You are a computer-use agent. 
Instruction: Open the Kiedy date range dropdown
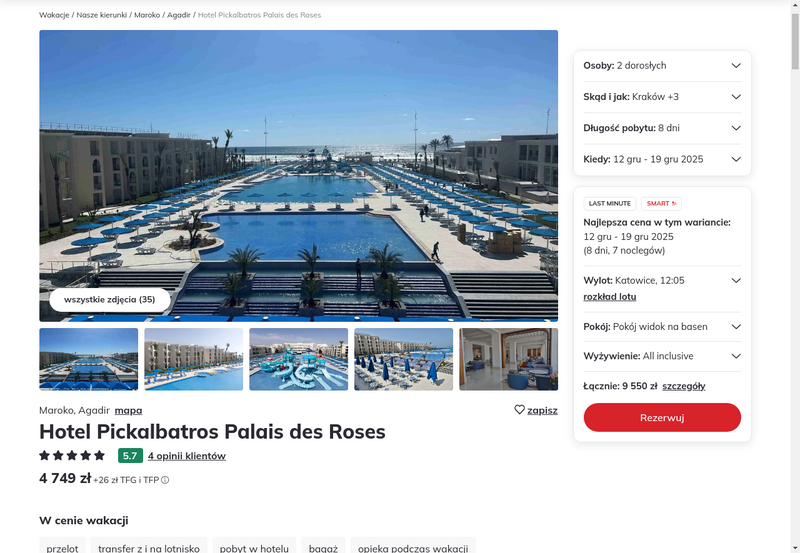pos(662,159)
